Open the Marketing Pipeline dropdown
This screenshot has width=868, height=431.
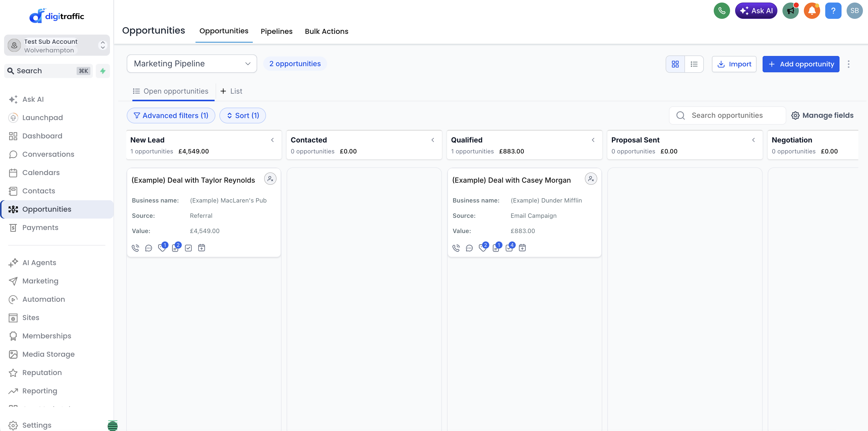coord(192,64)
